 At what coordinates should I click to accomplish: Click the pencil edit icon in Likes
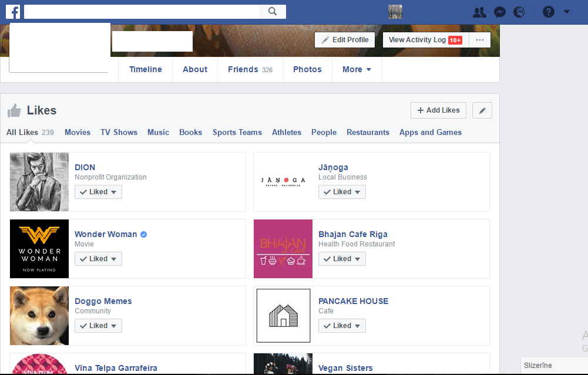click(x=482, y=110)
